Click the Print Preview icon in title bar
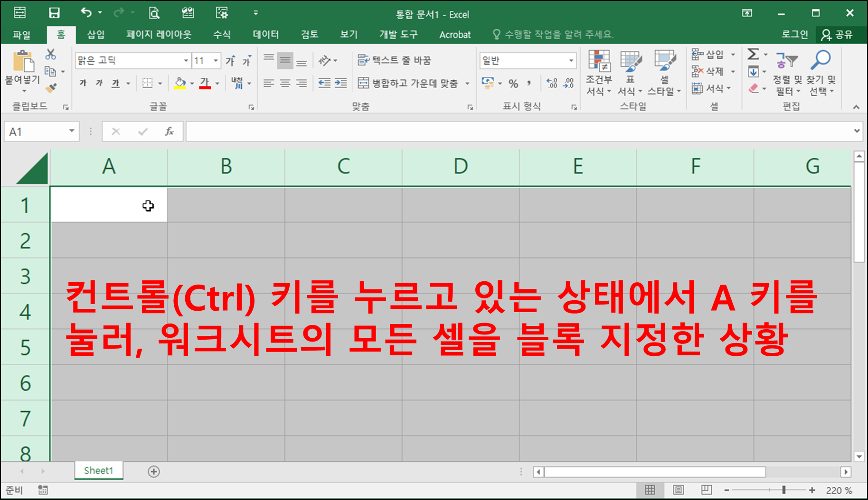The image size is (868, 500). pyautogui.click(x=154, y=13)
